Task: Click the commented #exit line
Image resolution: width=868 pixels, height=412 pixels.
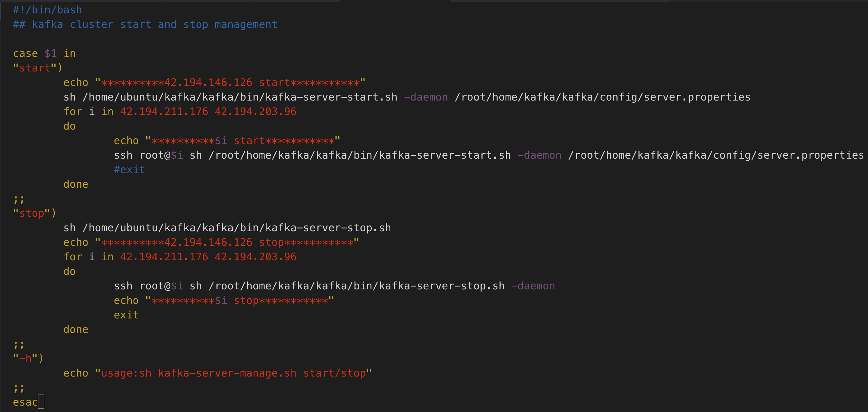Action: 129,170
